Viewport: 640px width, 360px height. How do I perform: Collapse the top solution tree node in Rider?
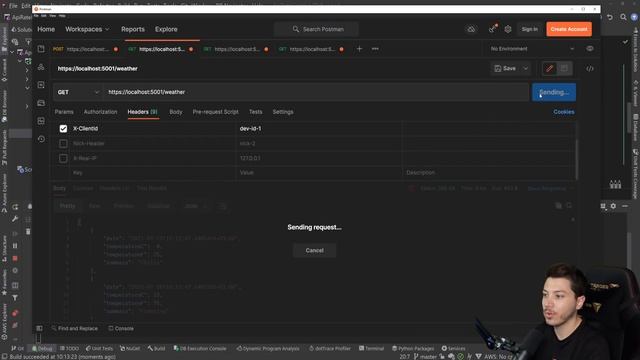(x=11, y=52)
